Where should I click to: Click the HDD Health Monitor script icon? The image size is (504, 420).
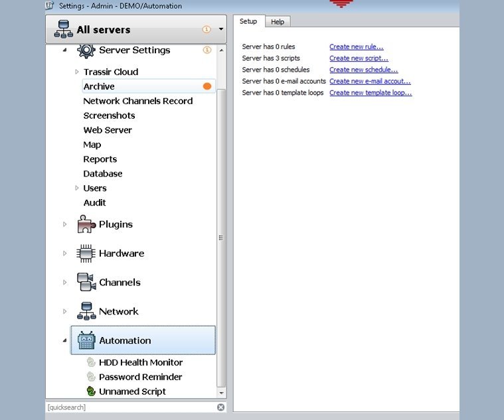pos(91,362)
